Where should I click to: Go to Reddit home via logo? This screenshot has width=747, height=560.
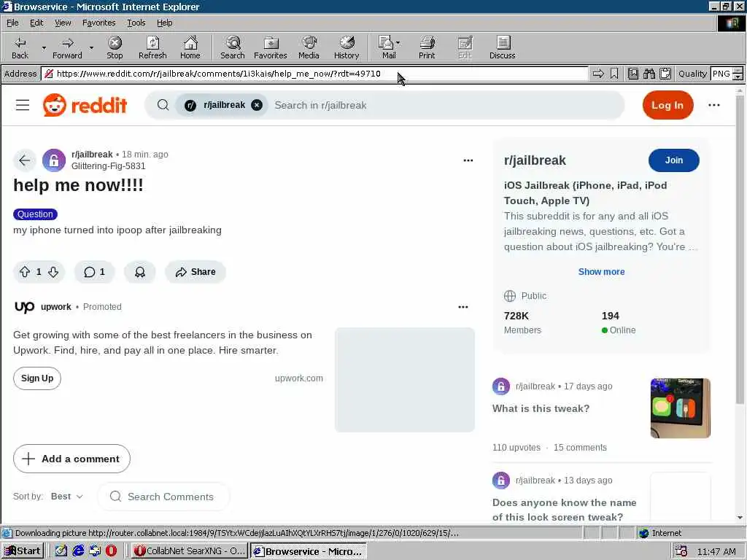[85, 105]
